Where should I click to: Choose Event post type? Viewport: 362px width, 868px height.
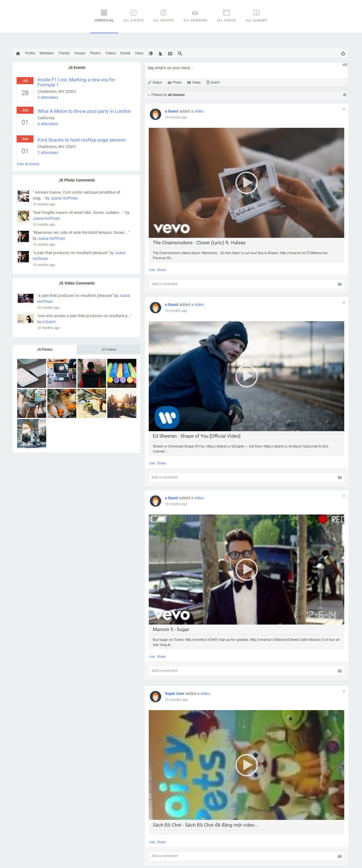[x=212, y=82]
